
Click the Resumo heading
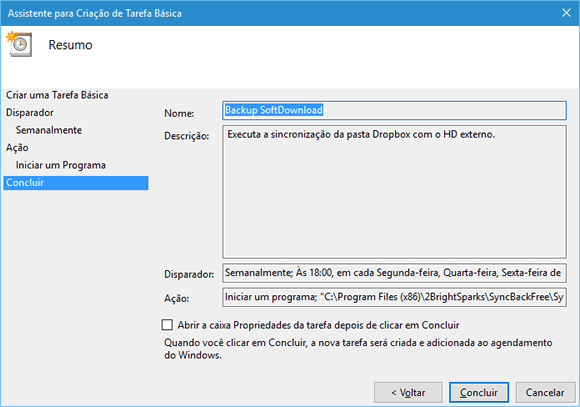(70, 45)
